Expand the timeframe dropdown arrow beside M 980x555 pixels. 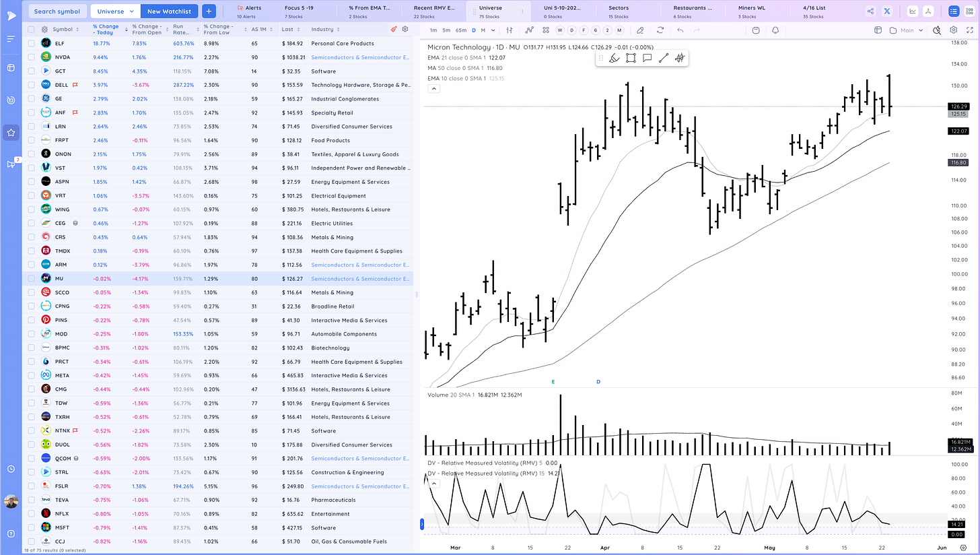pyautogui.click(x=493, y=30)
